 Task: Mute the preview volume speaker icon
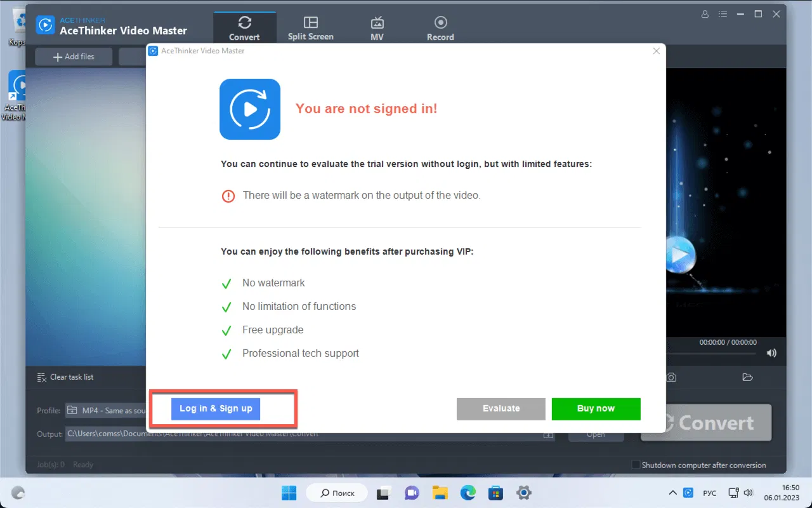771,353
